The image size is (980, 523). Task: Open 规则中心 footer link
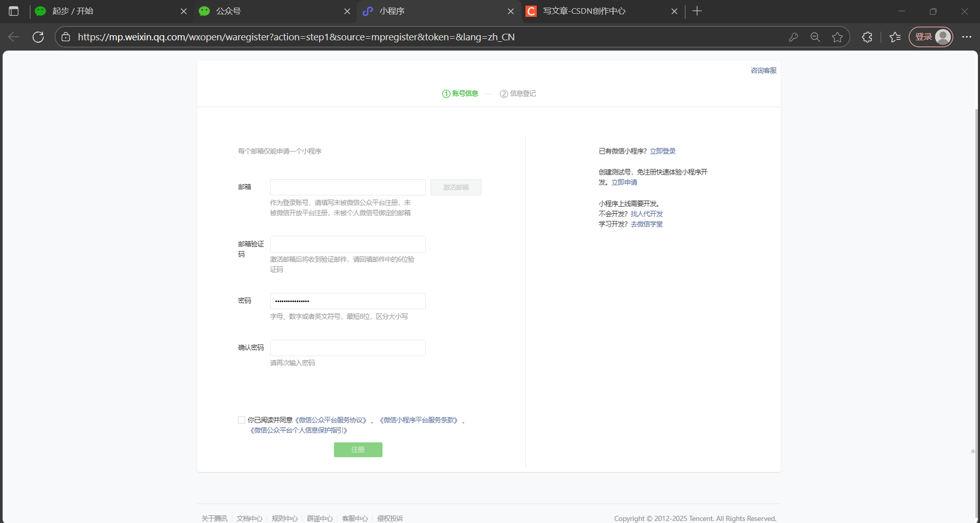[284, 518]
